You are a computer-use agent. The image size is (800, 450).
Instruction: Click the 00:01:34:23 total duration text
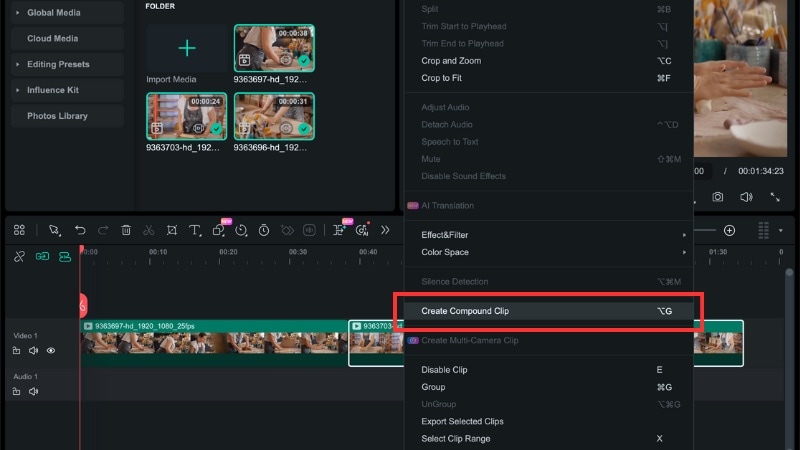point(761,171)
